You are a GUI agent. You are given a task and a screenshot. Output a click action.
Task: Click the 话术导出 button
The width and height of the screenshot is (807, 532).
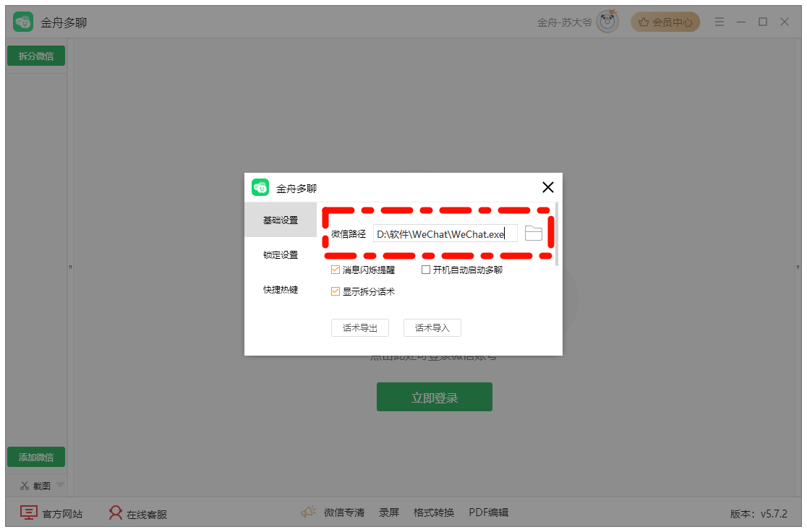click(x=360, y=327)
